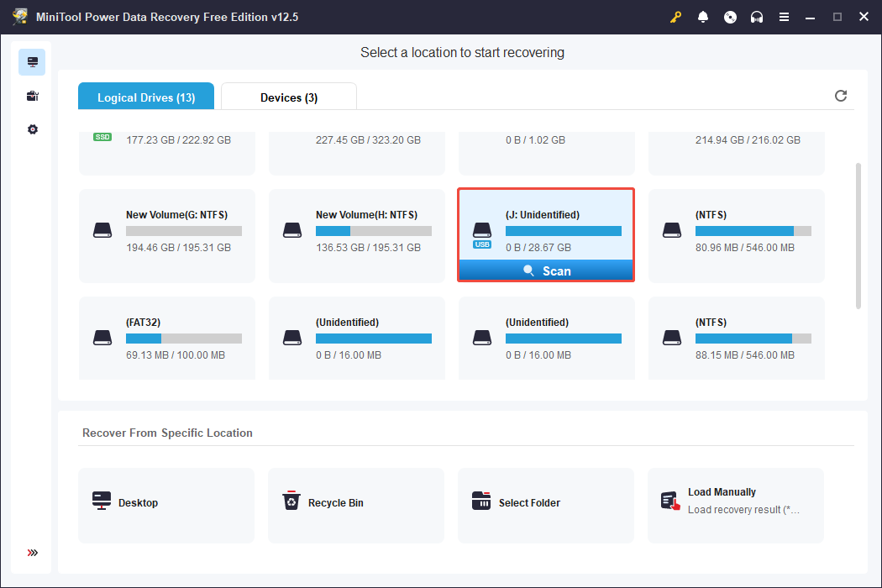Click the 0 B / 1.02 GB text
Image resolution: width=882 pixels, height=588 pixels.
535,140
